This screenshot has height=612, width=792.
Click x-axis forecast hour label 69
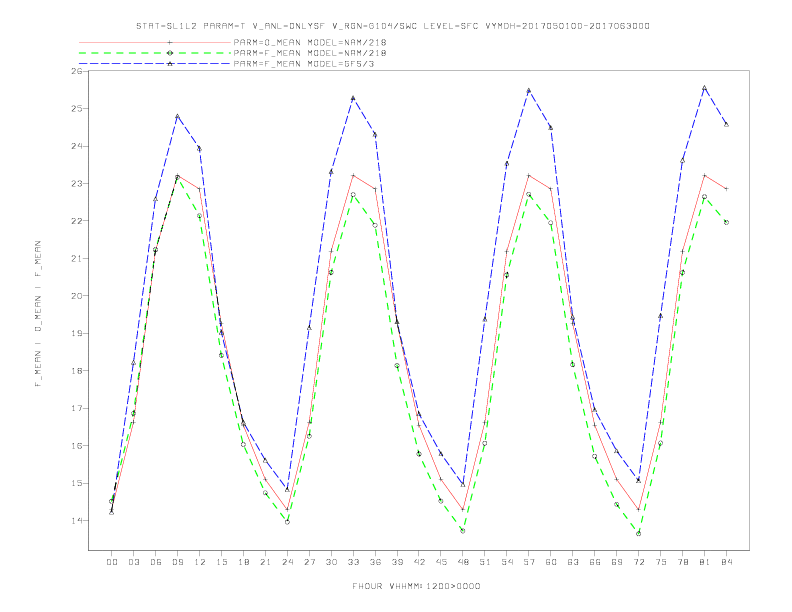pos(617,562)
